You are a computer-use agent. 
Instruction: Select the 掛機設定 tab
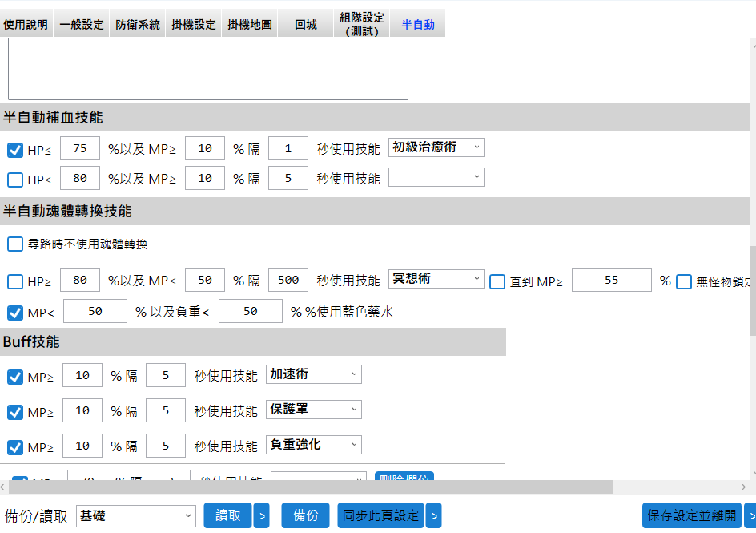[x=193, y=24]
